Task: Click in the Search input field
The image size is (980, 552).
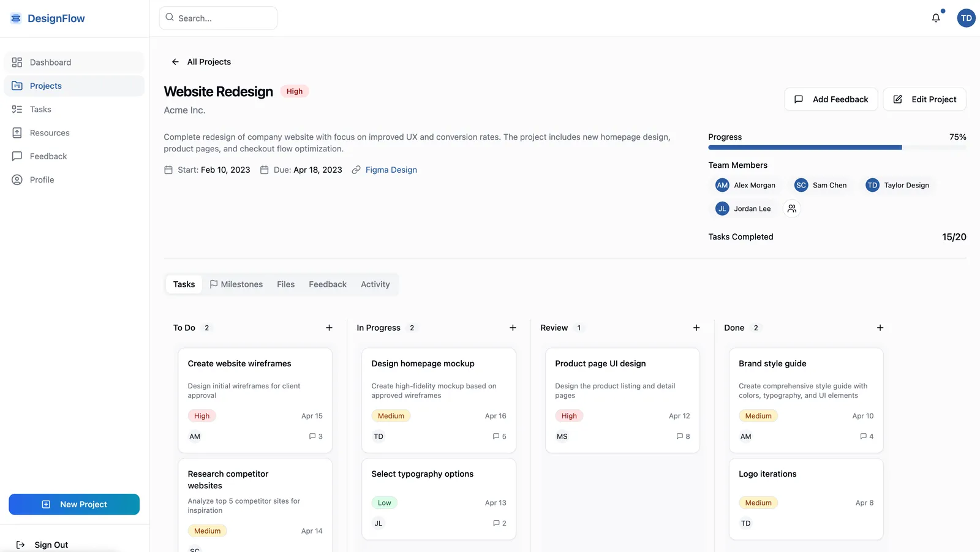Action: (x=218, y=18)
